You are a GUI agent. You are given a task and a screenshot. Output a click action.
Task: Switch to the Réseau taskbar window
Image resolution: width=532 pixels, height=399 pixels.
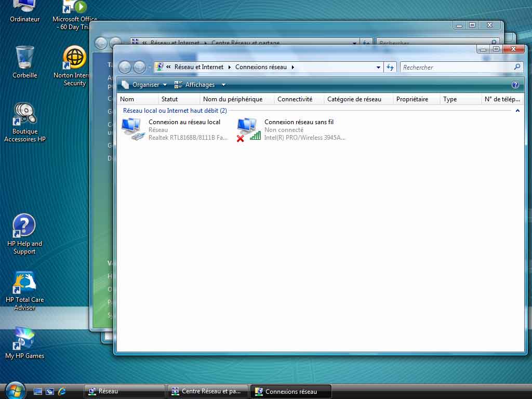tap(124, 391)
